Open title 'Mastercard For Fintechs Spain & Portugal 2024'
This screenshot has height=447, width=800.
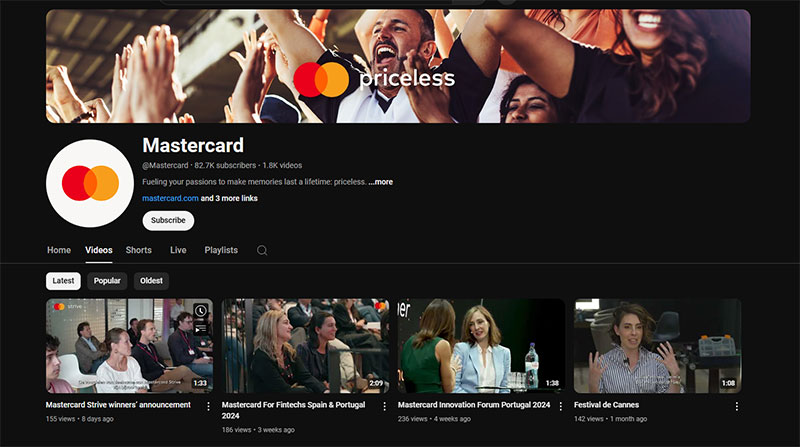click(x=293, y=410)
